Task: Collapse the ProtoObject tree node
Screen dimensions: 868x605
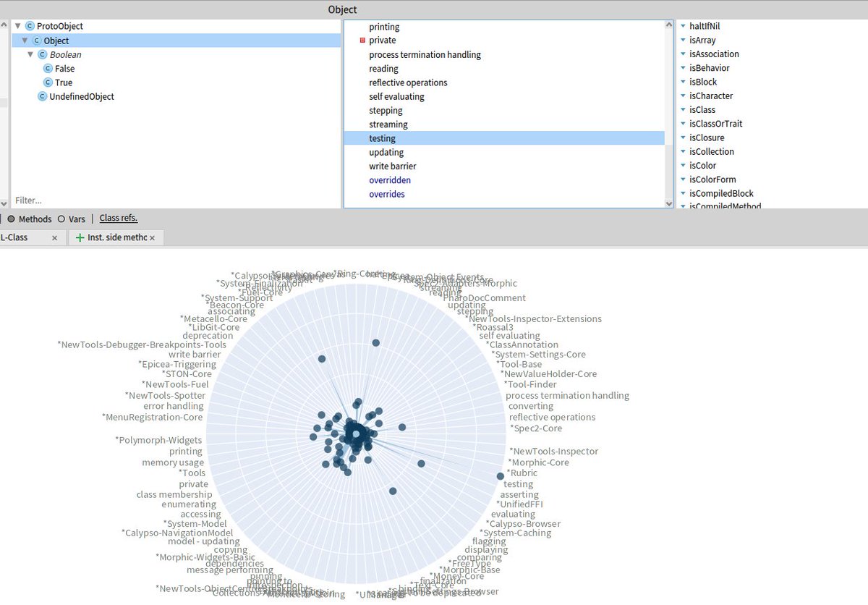Action: click(17, 26)
